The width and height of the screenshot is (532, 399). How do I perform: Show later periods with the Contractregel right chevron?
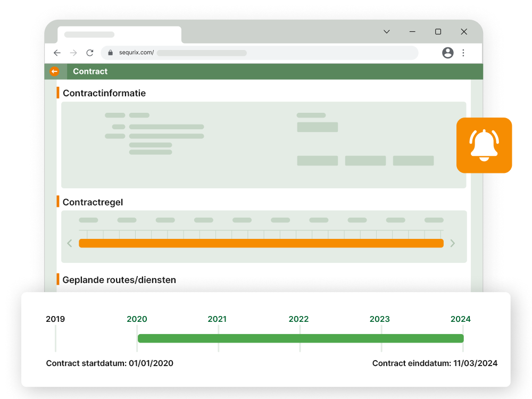pos(452,243)
